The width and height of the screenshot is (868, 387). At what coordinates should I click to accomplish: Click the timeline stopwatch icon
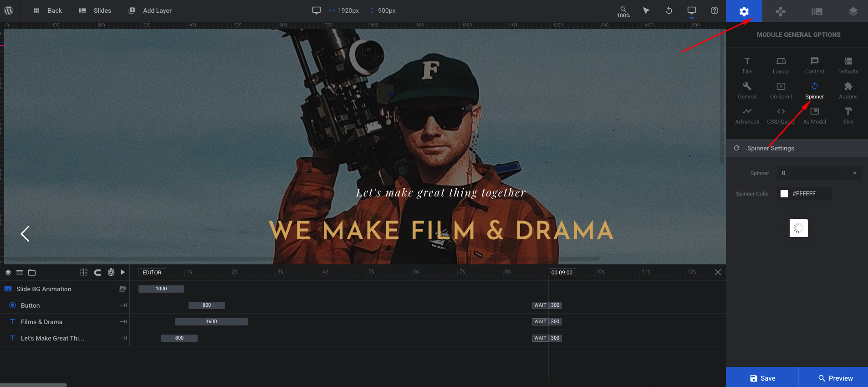[x=111, y=272]
